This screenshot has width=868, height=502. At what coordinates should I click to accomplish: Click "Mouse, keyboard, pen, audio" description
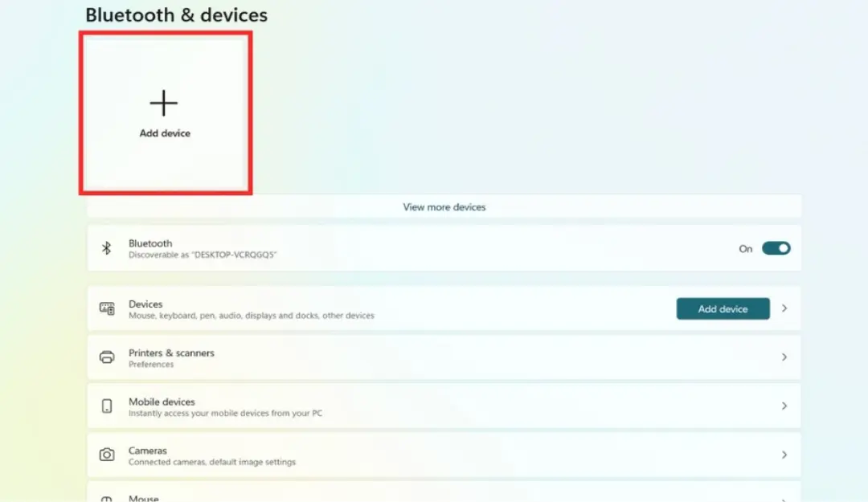(252, 316)
